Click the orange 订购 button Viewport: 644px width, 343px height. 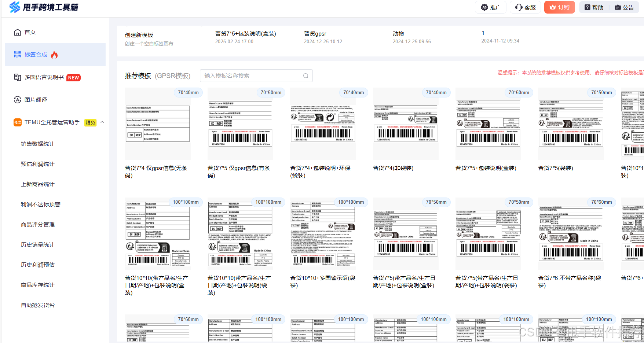pos(559,7)
